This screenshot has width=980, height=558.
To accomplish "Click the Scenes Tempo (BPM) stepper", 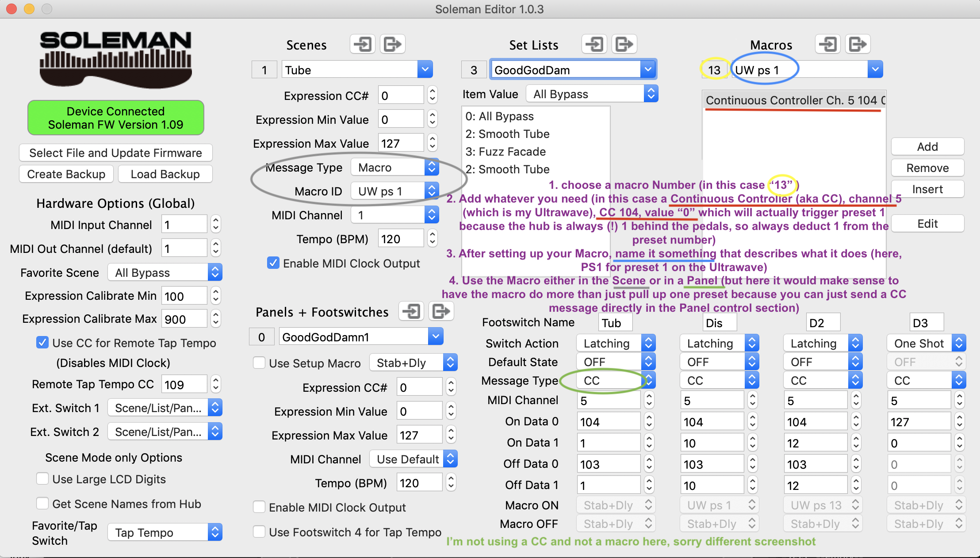I will click(433, 238).
